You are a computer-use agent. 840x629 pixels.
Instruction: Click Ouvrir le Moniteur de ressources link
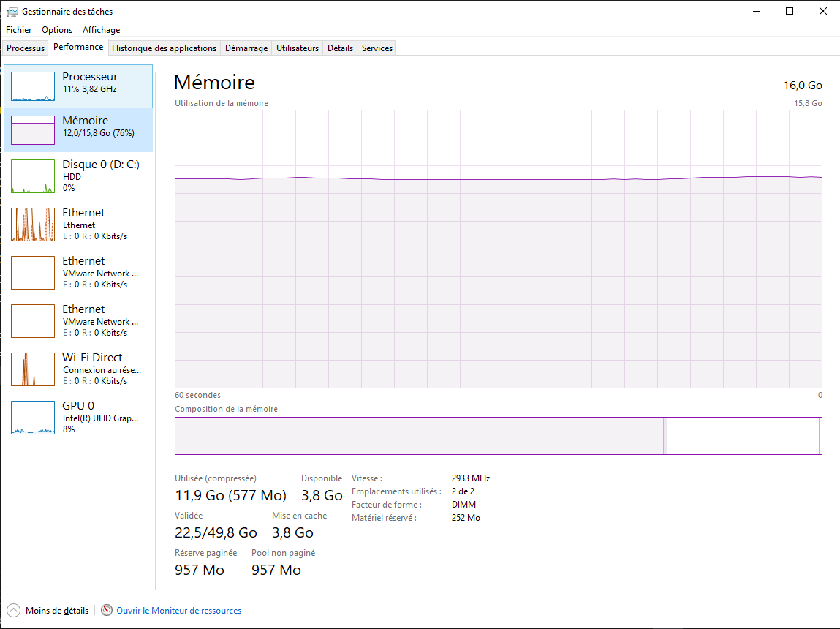coord(178,611)
